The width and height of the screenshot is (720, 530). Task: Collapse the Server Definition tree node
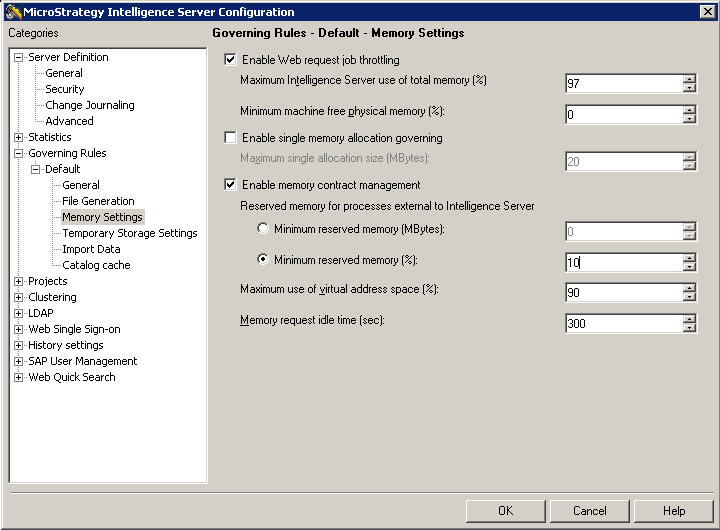click(x=18, y=57)
